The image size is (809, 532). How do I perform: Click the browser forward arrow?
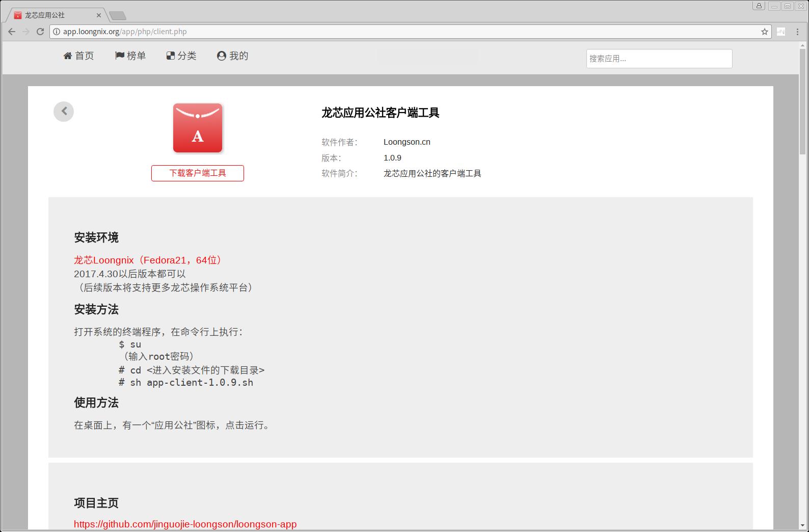tap(26, 32)
